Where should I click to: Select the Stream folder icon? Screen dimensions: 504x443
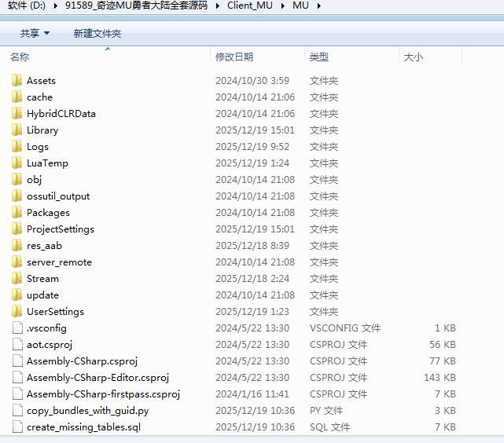click(x=17, y=279)
